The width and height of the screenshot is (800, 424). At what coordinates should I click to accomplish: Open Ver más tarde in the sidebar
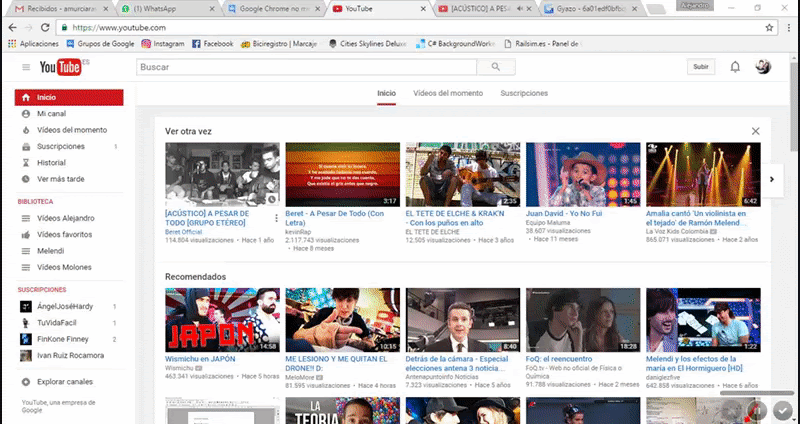click(x=69, y=179)
